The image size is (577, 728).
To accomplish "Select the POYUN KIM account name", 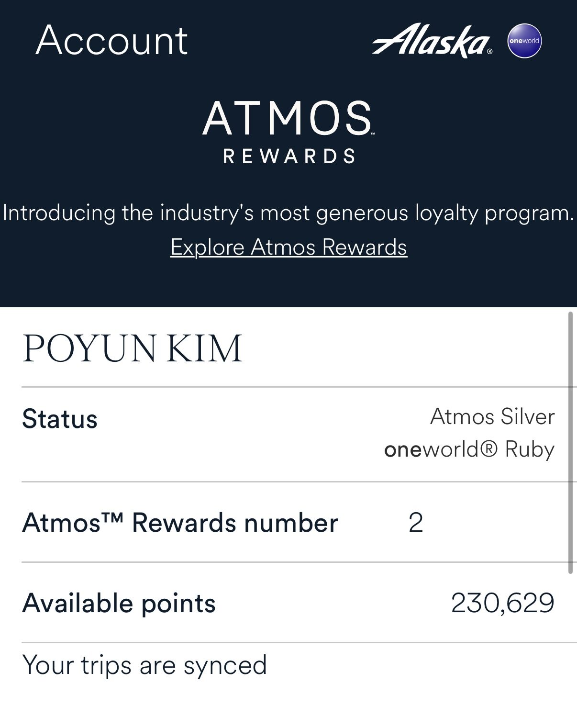I will [132, 348].
